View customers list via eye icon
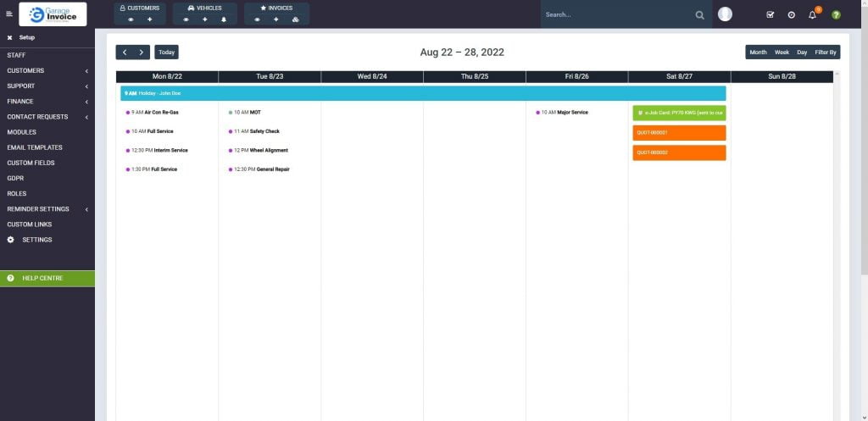The image size is (868, 421). (131, 19)
